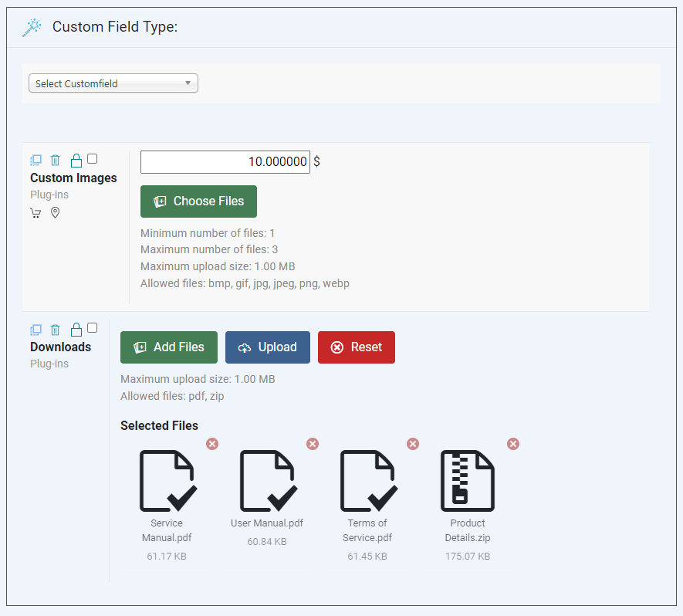Remove User Manual.pdf with its red X
The height and width of the screenshot is (616, 683).
(x=313, y=444)
